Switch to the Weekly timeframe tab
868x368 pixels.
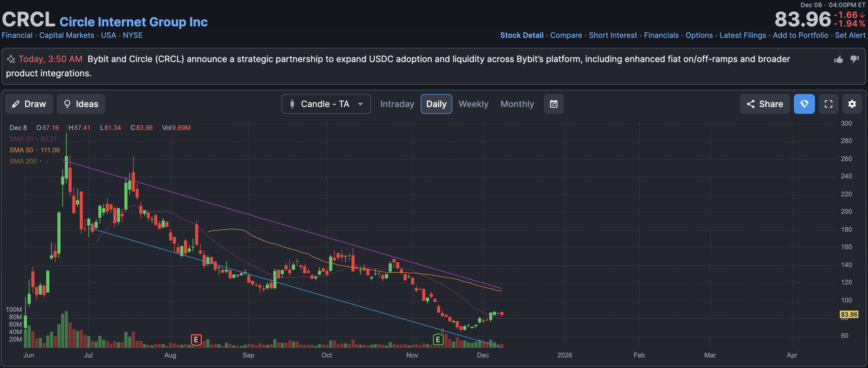coord(473,104)
